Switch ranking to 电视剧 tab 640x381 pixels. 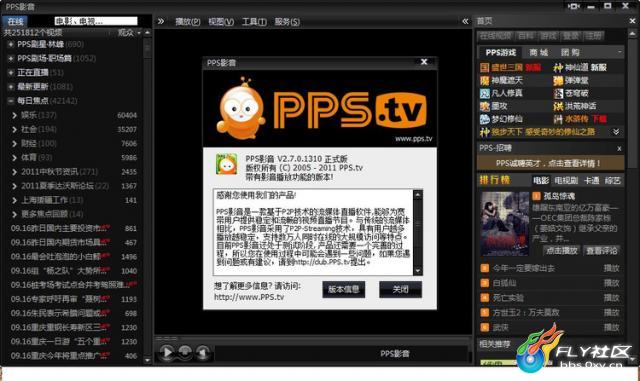point(566,180)
